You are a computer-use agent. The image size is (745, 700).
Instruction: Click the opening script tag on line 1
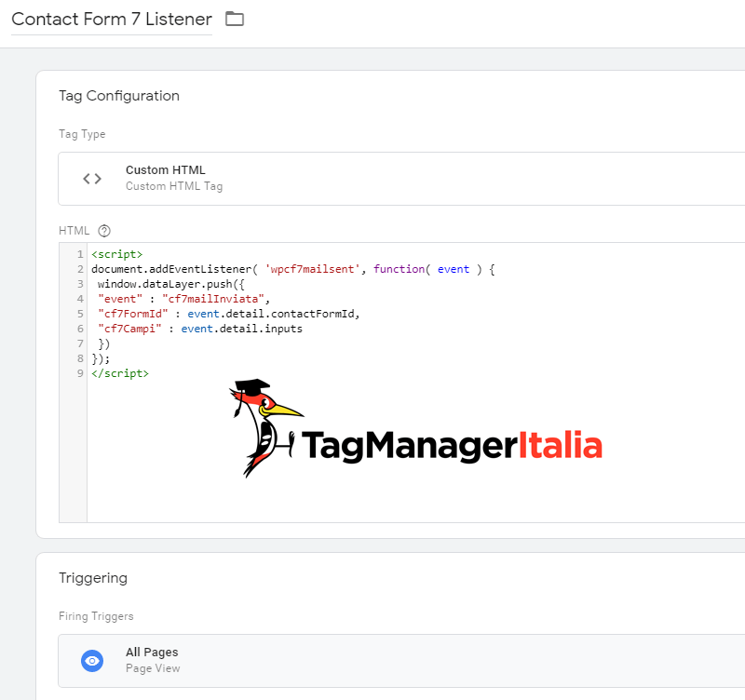point(117,254)
